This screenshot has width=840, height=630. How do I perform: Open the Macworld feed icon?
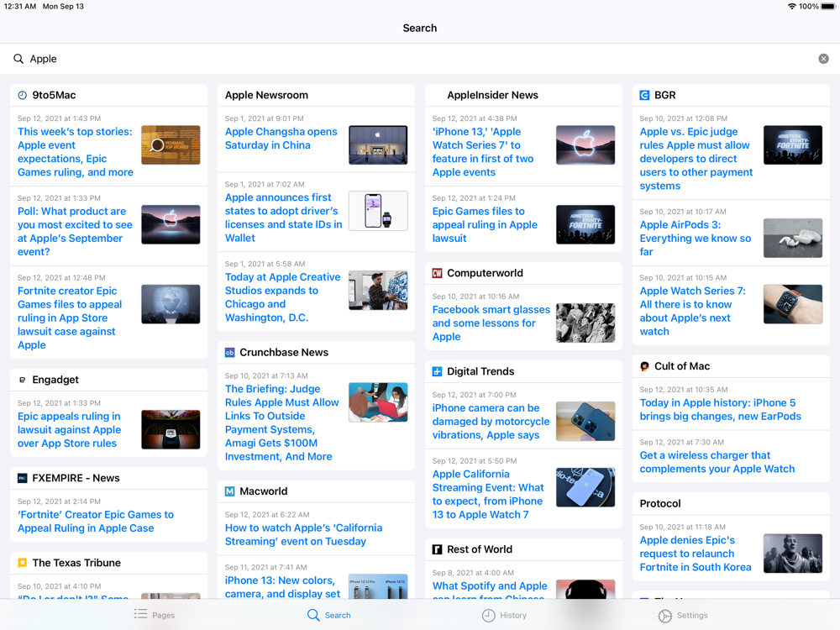229,491
